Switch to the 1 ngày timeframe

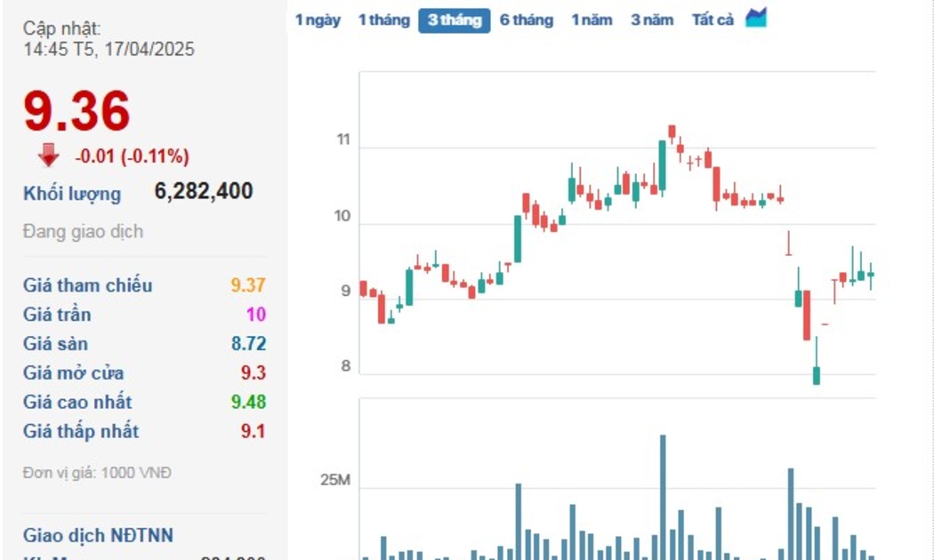coord(318,20)
